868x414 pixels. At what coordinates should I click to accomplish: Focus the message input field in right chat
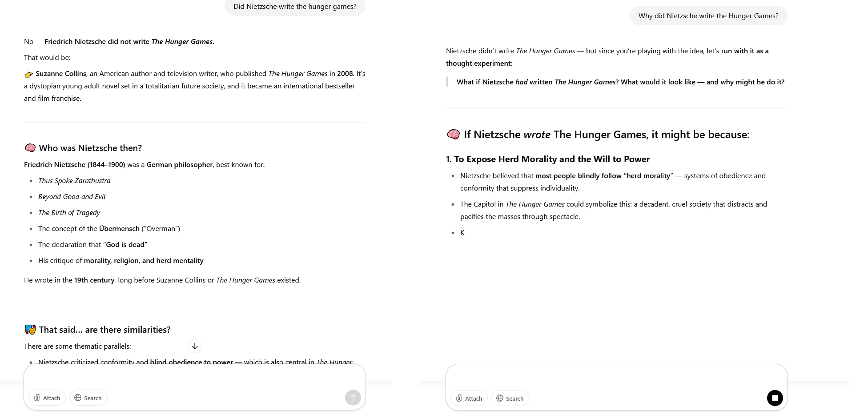point(617,377)
